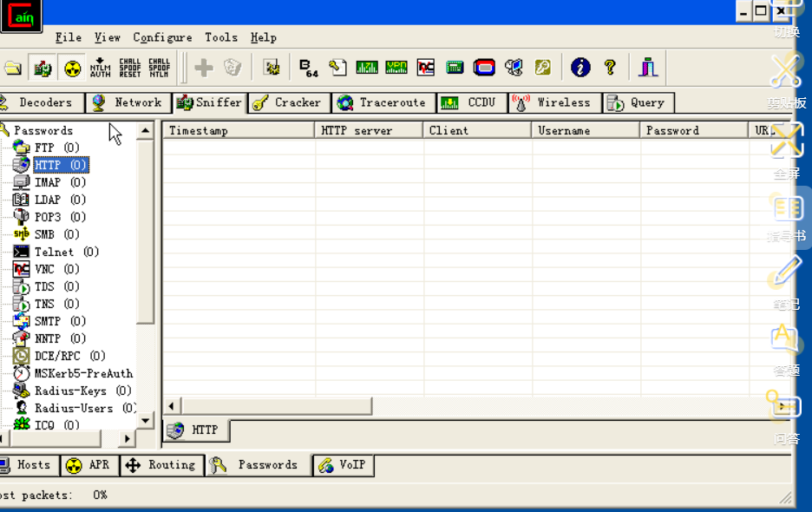
Task: Select the Sniffer tab
Action: [x=209, y=102]
